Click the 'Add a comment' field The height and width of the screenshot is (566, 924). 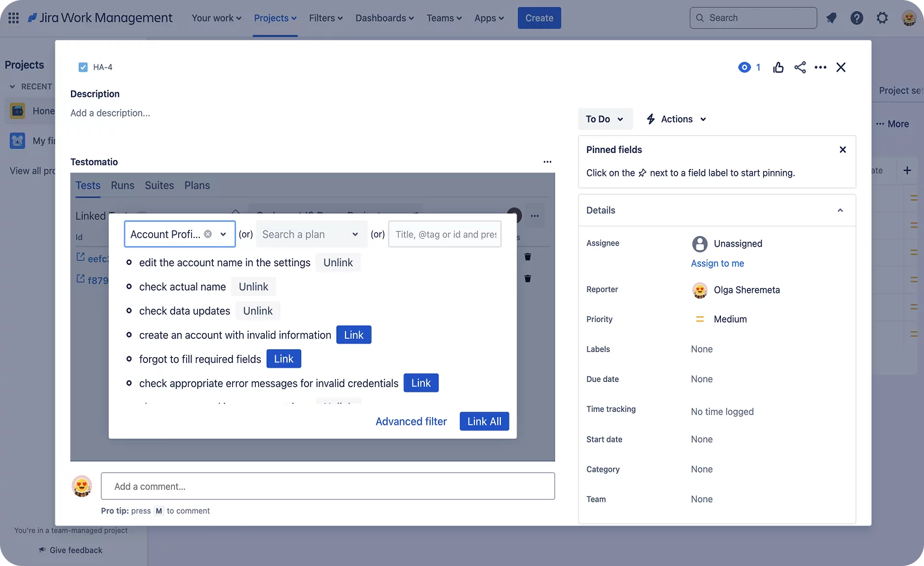328,487
